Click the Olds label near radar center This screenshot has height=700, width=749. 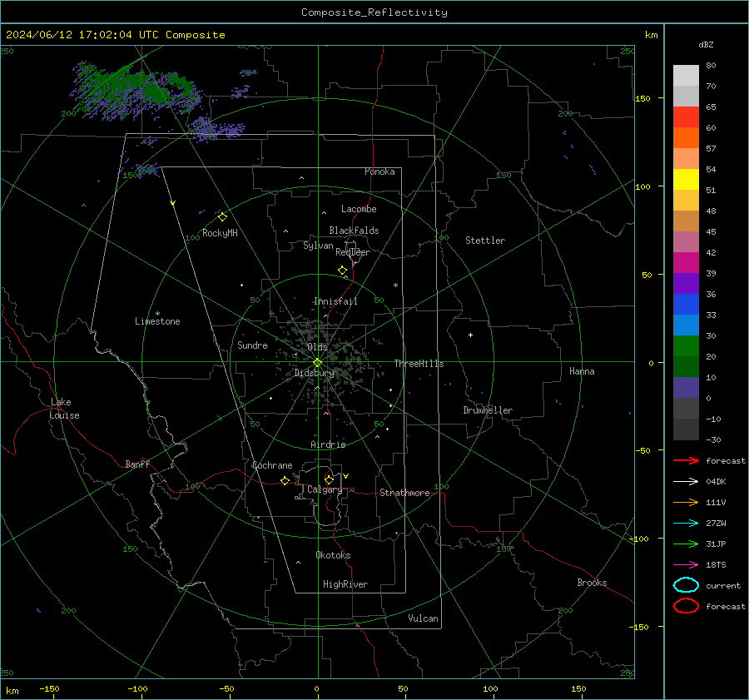(317, 347)
